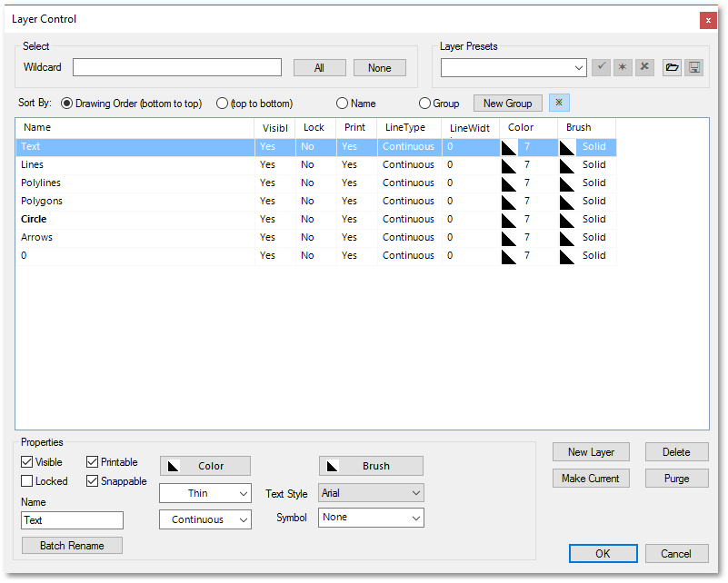Select the Polylines layer row
728x583 pixels.
click(316, 183)
